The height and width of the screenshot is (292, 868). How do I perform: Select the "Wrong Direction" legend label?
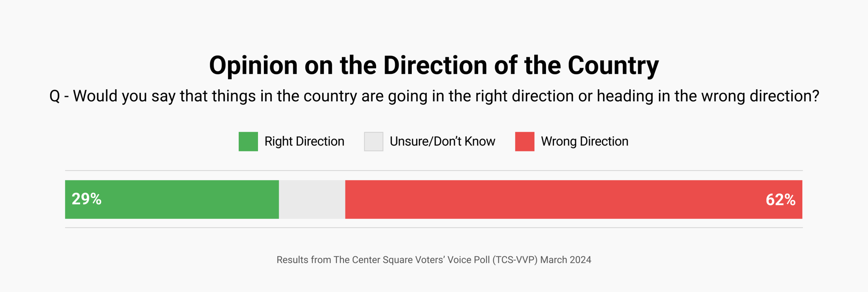pyautogui.click(x=584, y=142)
